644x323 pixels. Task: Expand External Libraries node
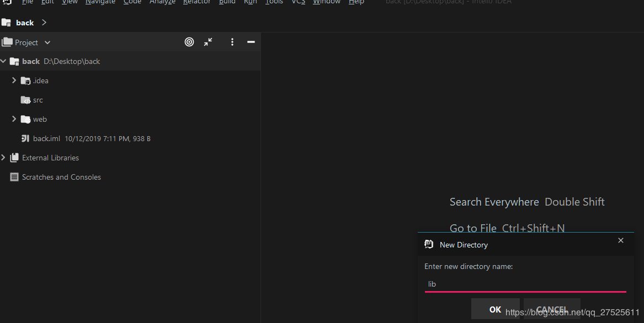pos(3,158)
